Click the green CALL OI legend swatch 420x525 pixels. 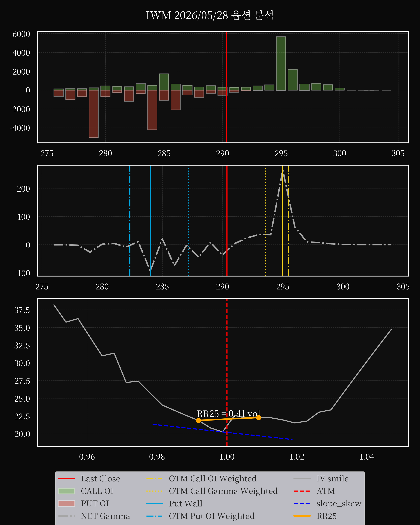(66, 491)
